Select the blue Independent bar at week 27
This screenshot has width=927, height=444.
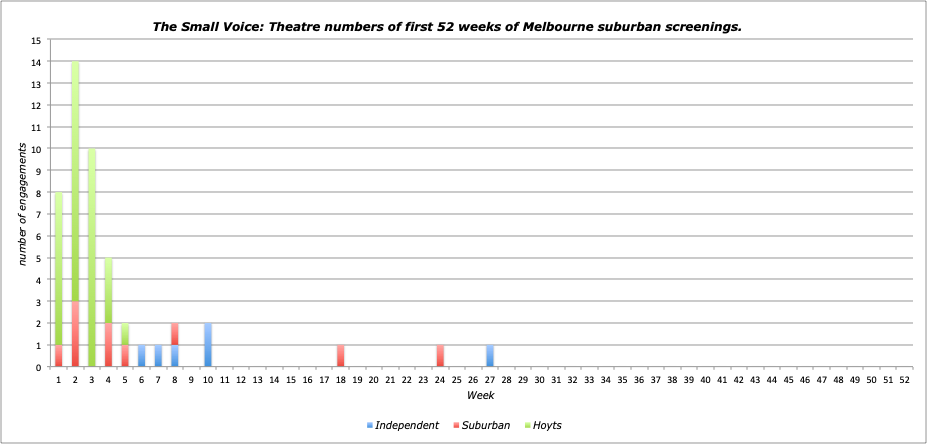(x=489, y=356)
